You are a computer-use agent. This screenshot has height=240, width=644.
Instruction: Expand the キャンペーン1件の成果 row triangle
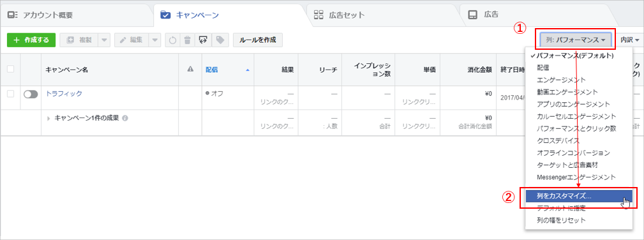click(49, 118)
